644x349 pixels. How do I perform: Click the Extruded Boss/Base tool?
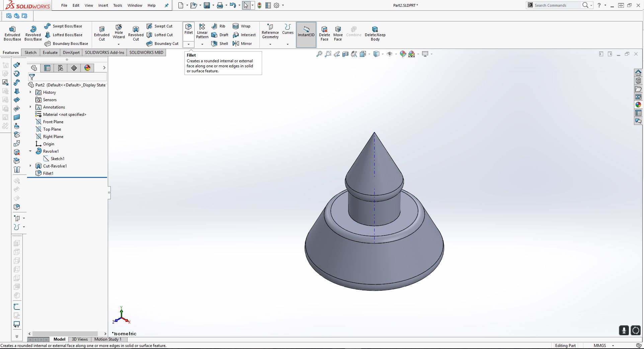(x=12, y=33)
